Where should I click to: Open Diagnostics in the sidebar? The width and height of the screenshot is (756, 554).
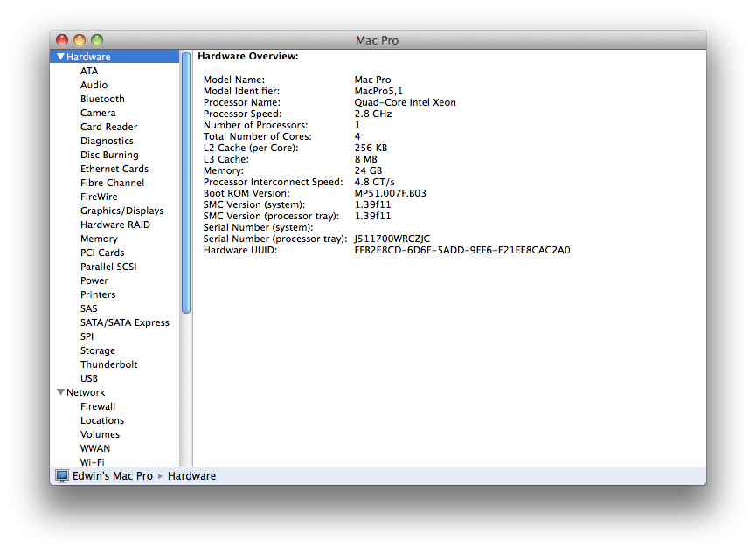click(107, 141)
